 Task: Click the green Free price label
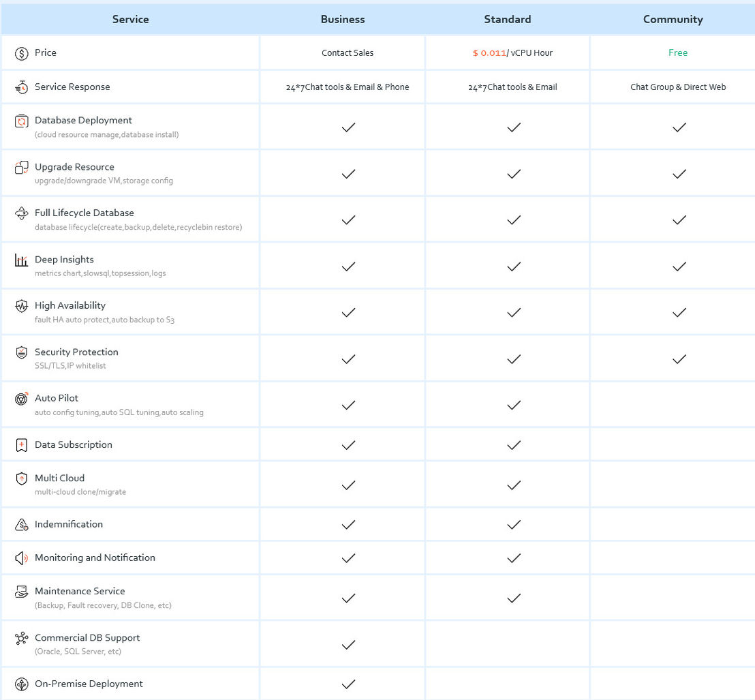[678, 53]
